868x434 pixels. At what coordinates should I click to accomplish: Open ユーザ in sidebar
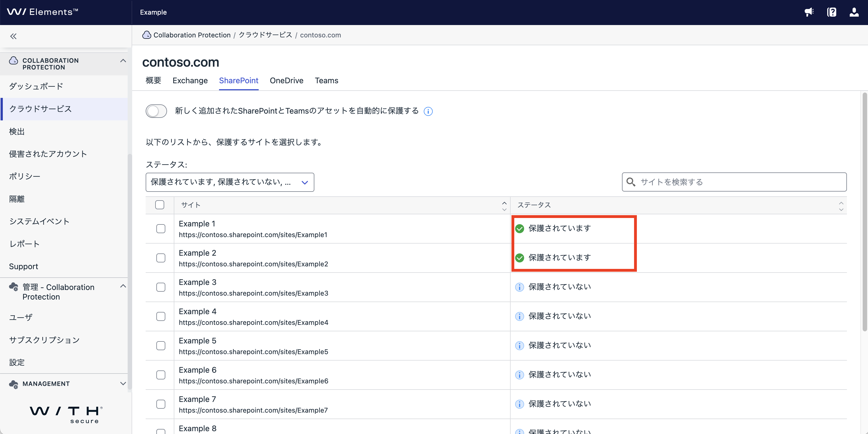pyautogui.click(x=64, y=317)
